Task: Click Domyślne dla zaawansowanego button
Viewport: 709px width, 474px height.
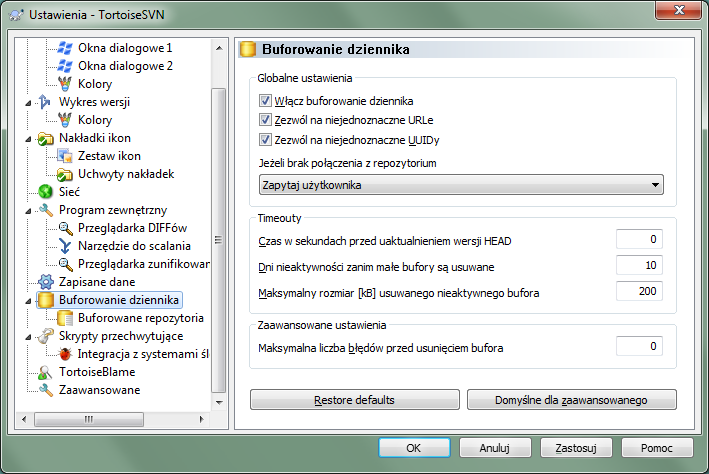Action: click(572, 400)
